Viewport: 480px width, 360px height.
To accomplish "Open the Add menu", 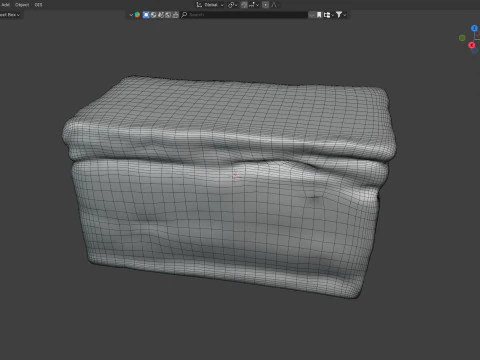I will pos(6,5).
